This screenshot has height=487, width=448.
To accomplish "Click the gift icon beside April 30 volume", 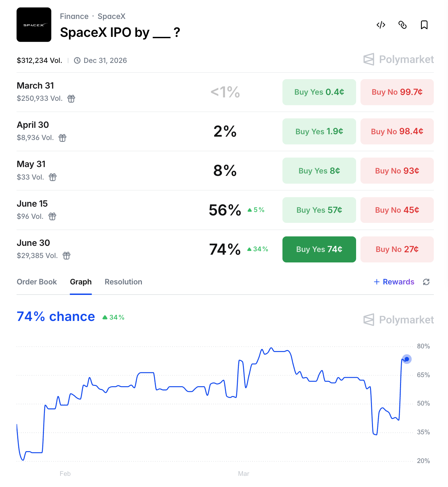I will tap(63, 138).
